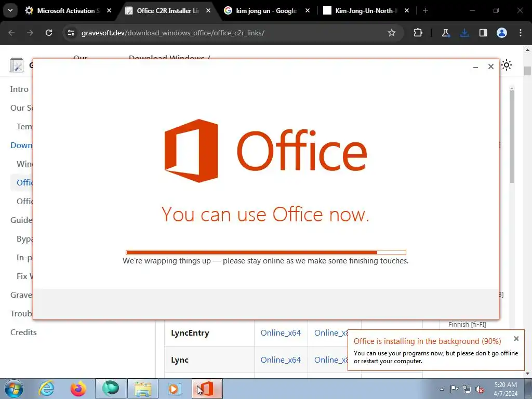Open the LyncEntry Online_x64 link
This screenshot has width=532, height=399.
tap(281, 333)
